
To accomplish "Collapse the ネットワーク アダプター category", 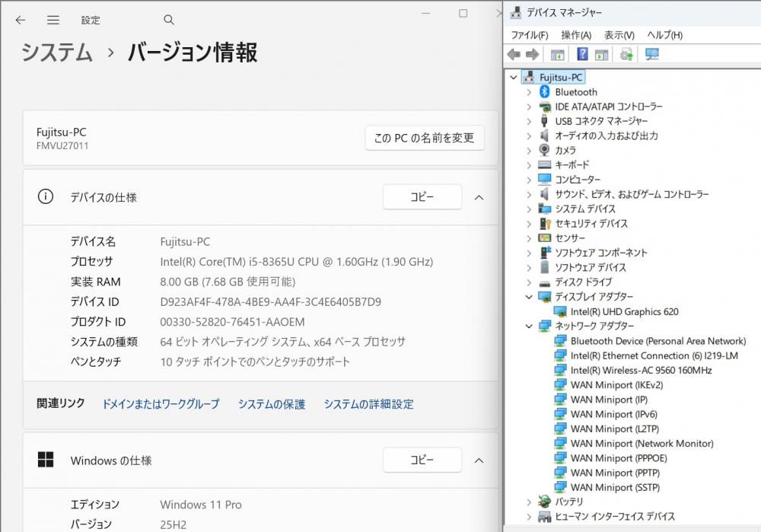I will coord(529,326).
